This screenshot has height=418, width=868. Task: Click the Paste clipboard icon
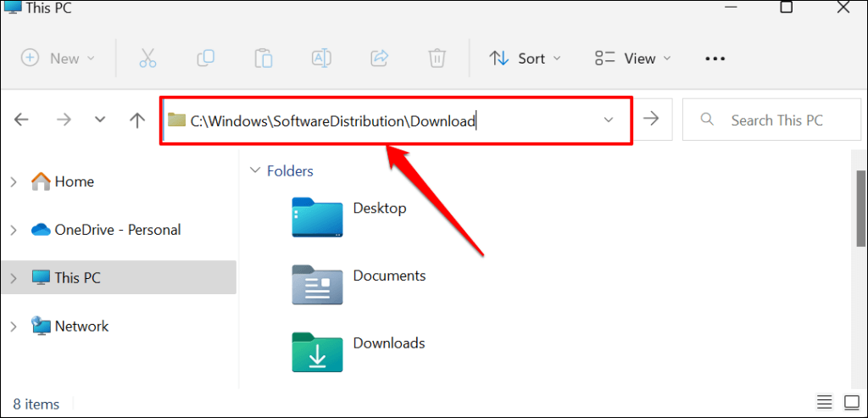click(x=264, y=59)
